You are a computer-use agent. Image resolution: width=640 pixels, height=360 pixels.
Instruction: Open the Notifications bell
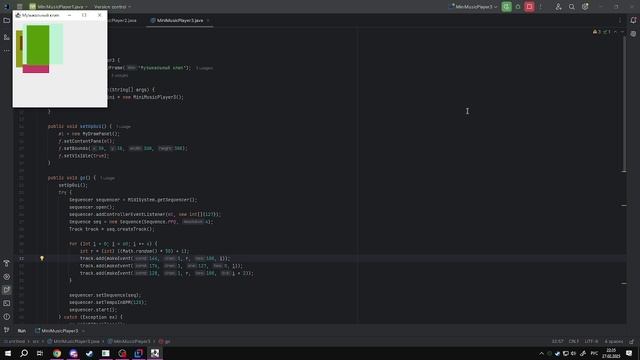pos(633,20)
